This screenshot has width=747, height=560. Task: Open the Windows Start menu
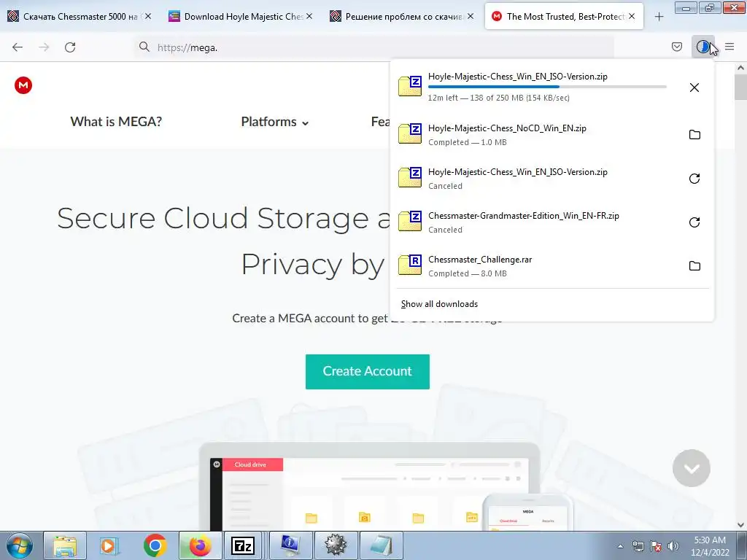tap(20, 545)
